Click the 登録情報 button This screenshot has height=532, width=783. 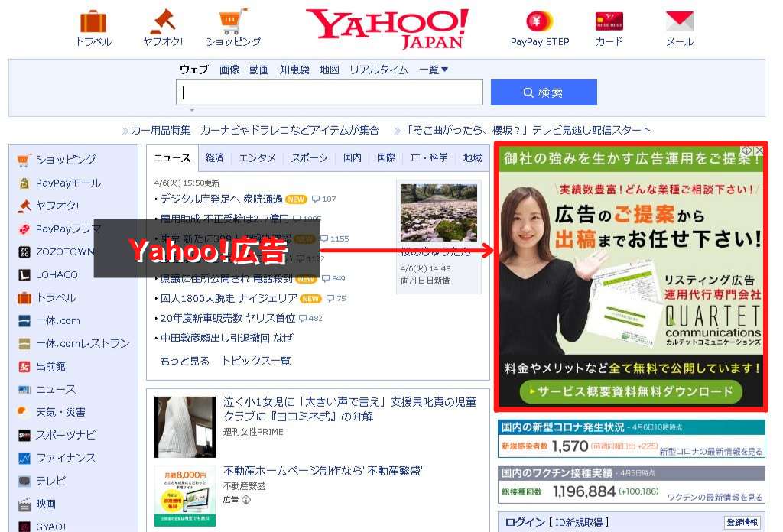[x=742, y=523]
